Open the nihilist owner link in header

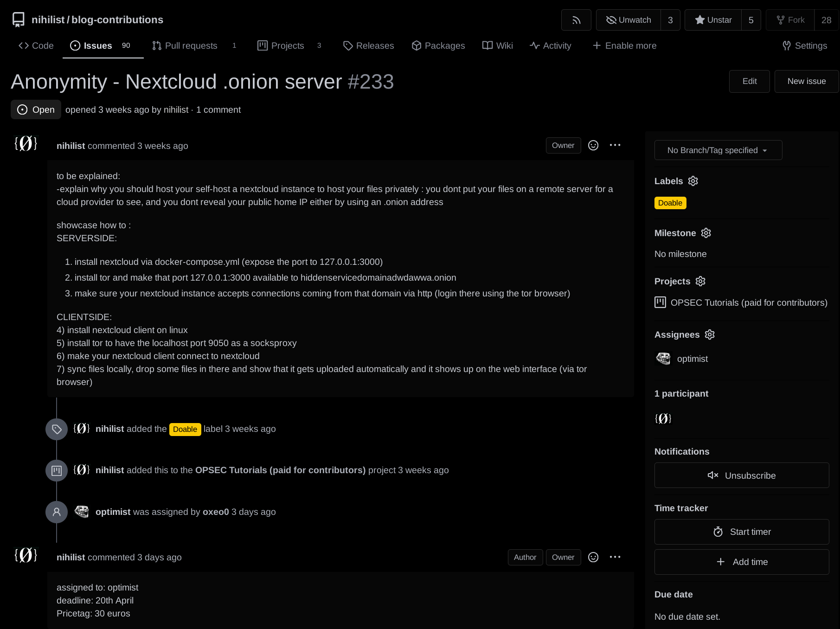pyautogui.click(x=48, y=19)
